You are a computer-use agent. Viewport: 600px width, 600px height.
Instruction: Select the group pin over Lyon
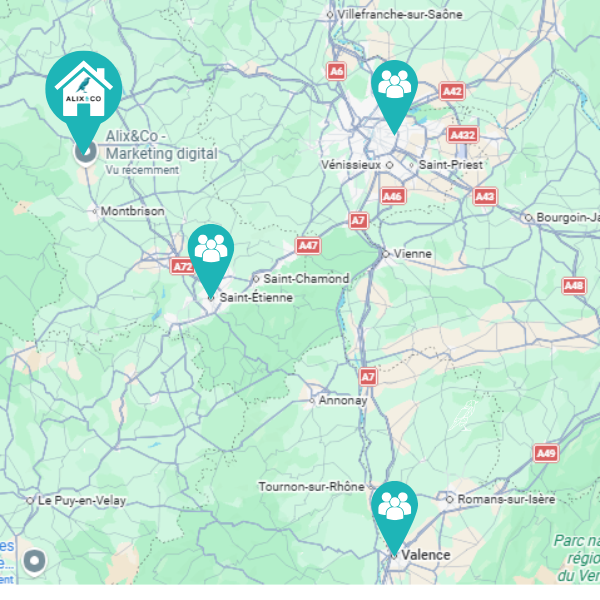click(394, 94)
